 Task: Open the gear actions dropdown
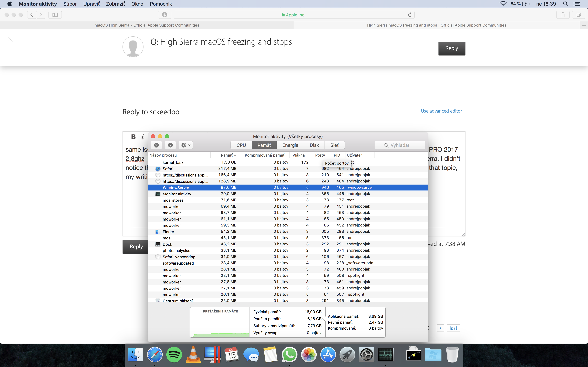tap(186, 145)
